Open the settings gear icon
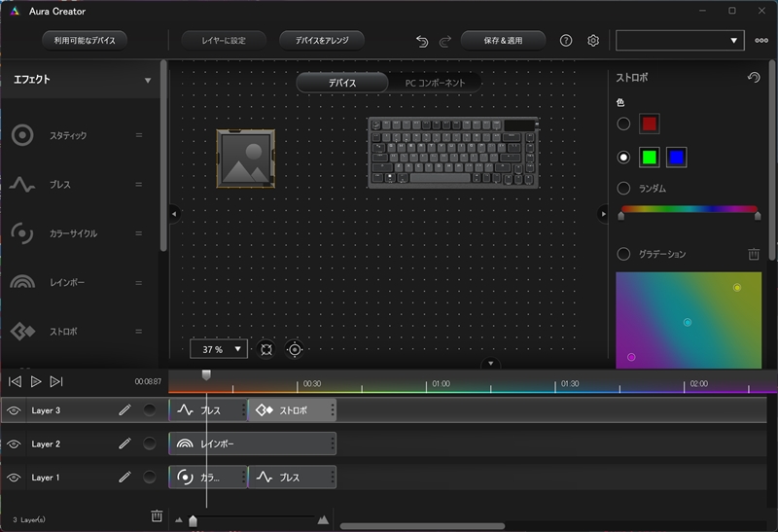 593,41
